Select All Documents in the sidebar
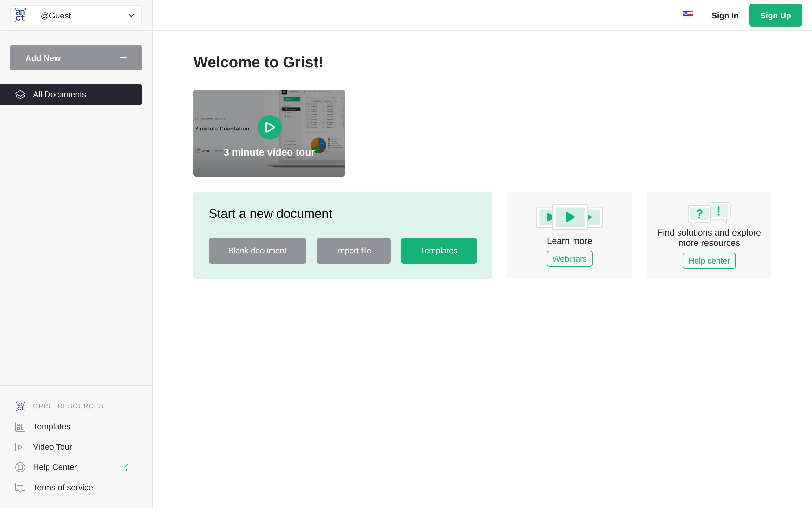This screenshot has width=812, height=508. click(71, 94)
